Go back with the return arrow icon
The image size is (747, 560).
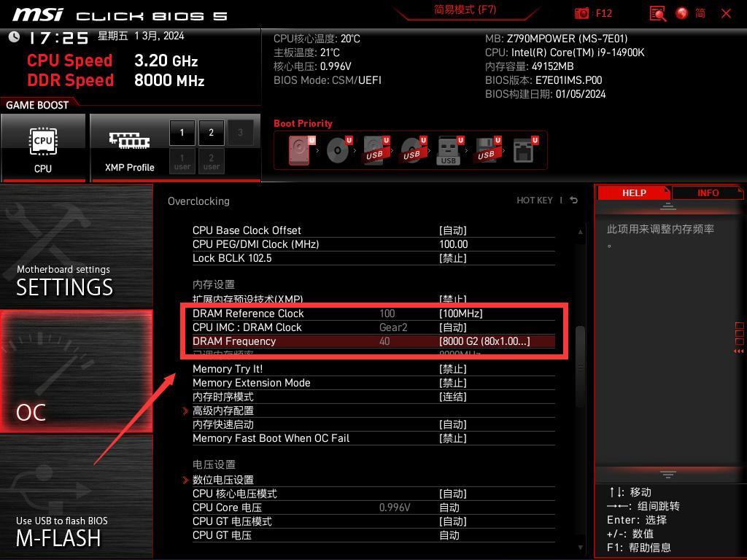[x=573, y=200]
